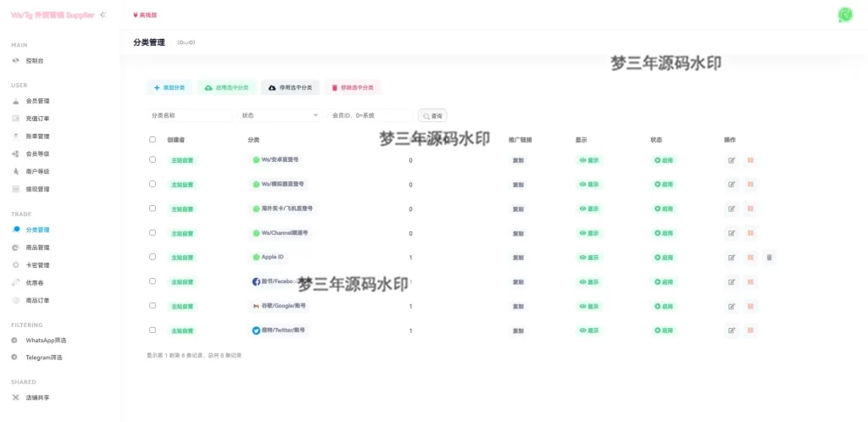Click the 优惠卷 coupon icon in sidebar
This screenshot has height=422, width=868.
(16, 283)
